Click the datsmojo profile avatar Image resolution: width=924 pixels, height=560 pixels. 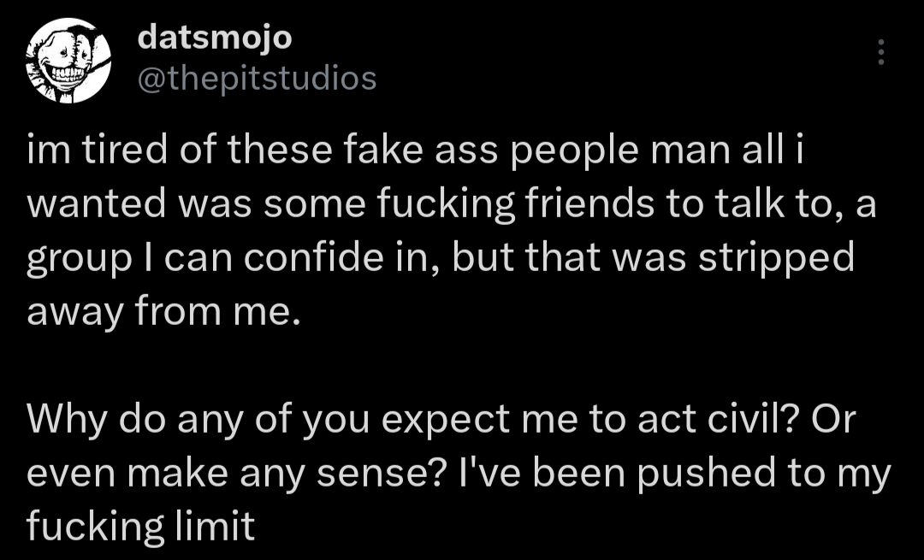pos(69,62)
